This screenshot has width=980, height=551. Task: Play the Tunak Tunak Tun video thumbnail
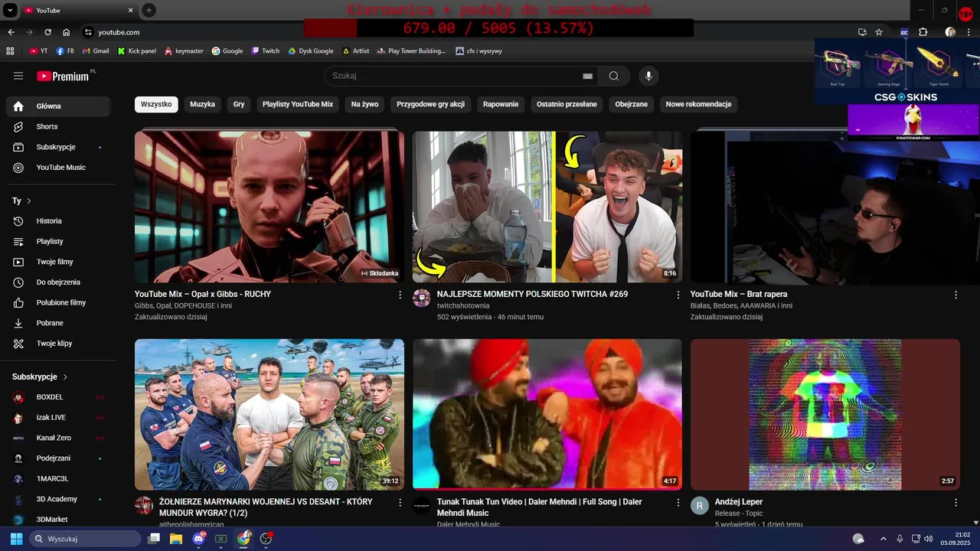[547, 414]
